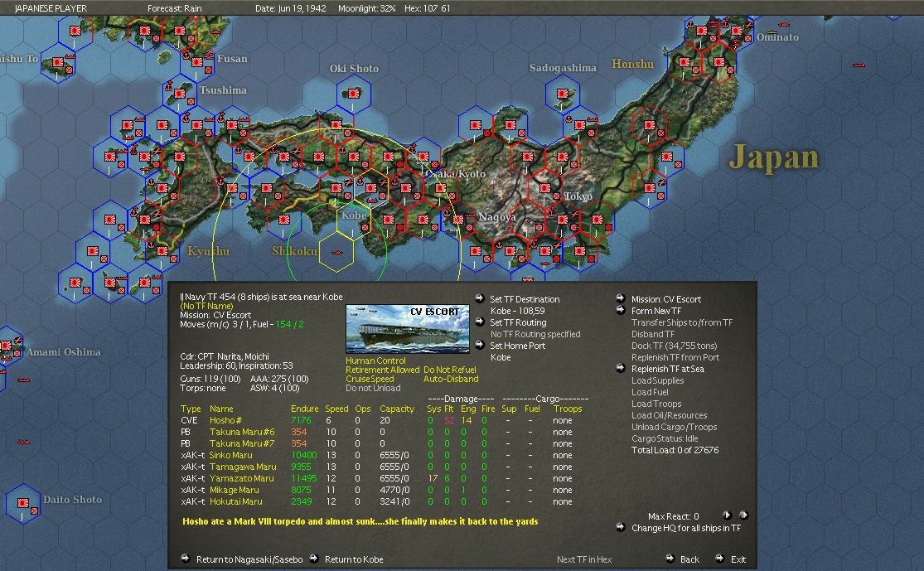Open ship Hosho# in the list
This screenshot has width=924, height=571.
coord(225,421)
